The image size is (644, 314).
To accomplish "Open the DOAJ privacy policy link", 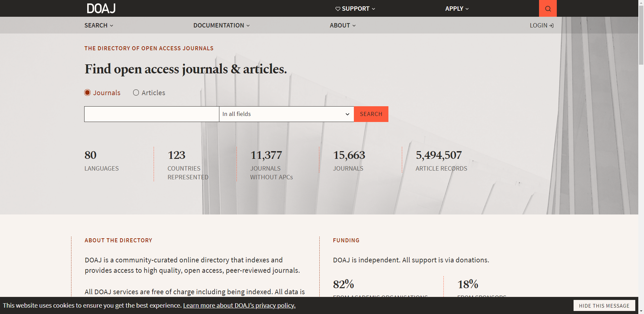I will 239,305.
